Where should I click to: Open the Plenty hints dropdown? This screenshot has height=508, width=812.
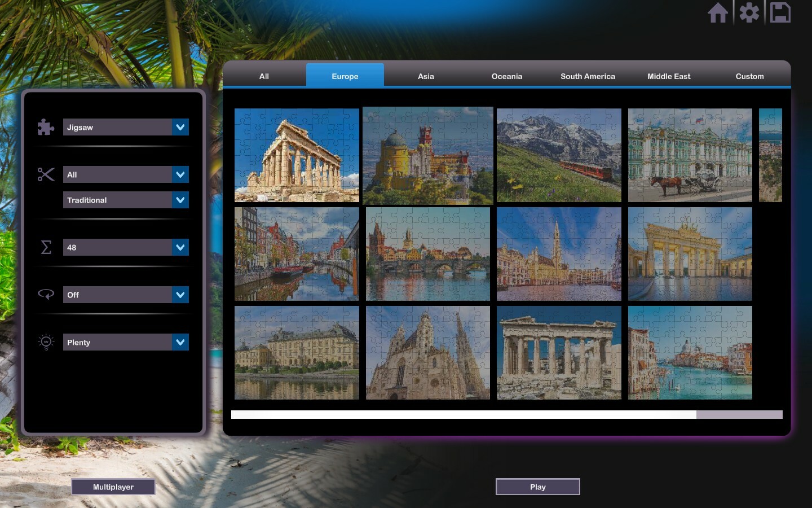point(126,342)
